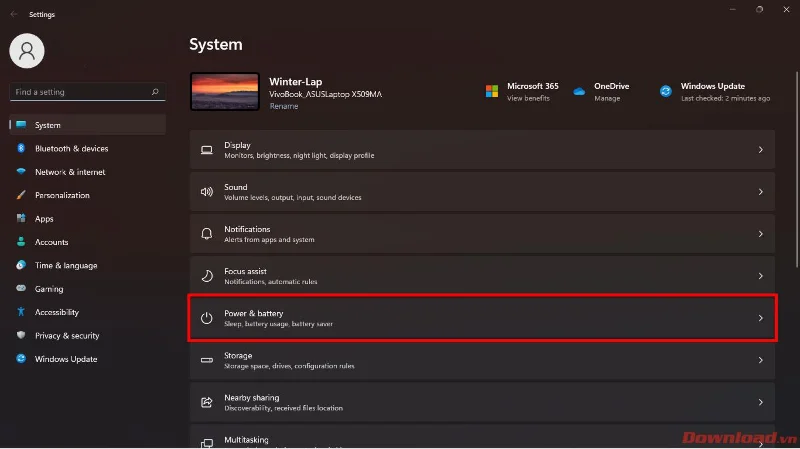Click the OneDrive cloud icon

[579, 92]
